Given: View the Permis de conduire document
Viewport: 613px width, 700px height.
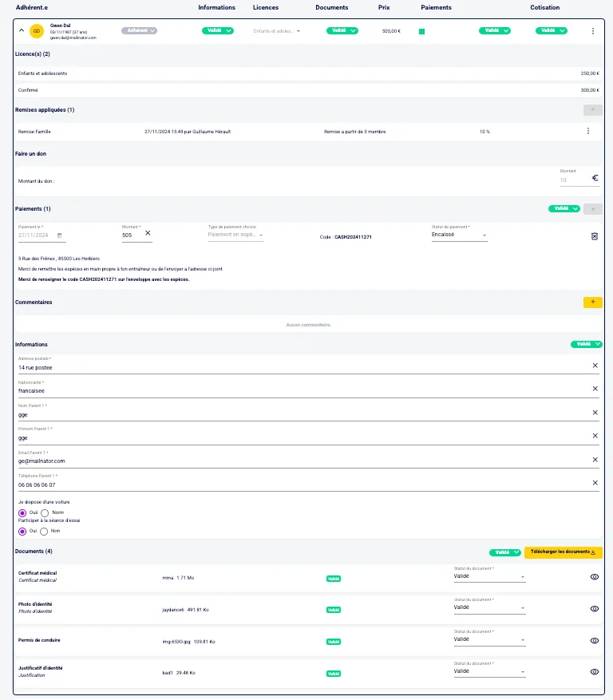Looking at the screenshot, I should click(x=594, y=640).
